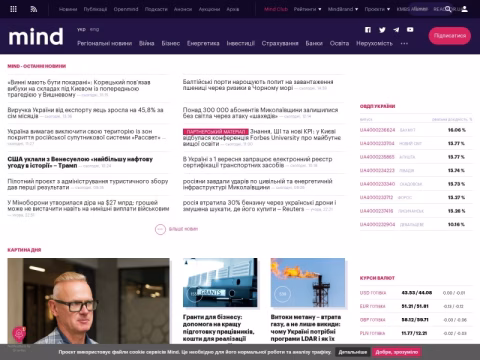Open the YouTube channel icon

pyautogui.click(x=410, y=30)
